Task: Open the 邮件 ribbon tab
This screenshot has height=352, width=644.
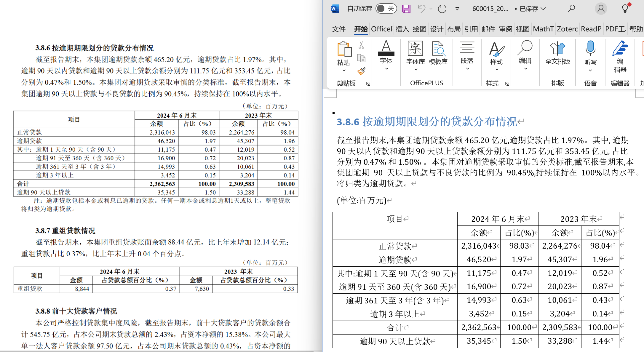Action: 488,29
